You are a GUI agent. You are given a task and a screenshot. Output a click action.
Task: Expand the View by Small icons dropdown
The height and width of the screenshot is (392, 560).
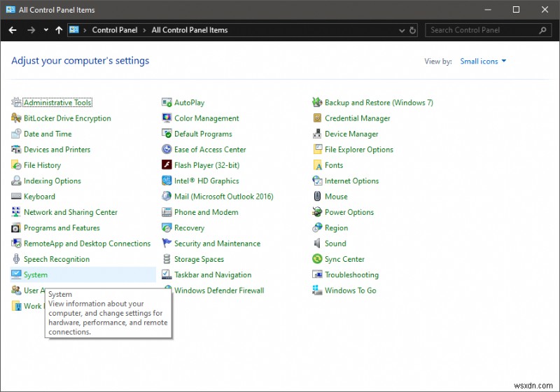(483, 62)
